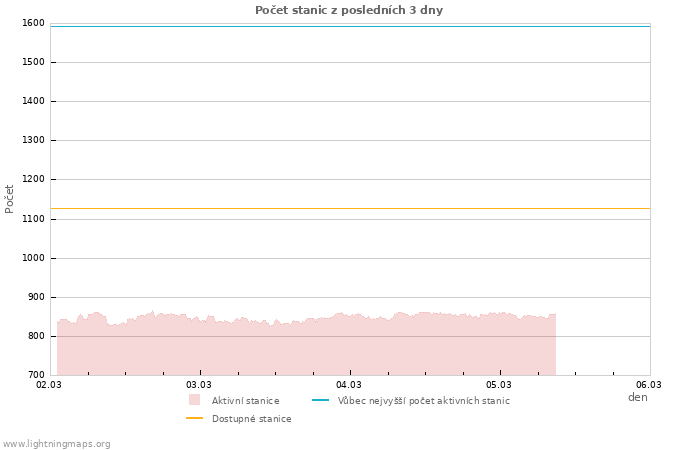Select the 02.03 date tick label
The image size is (700, 450).
pyautogui.click(x=49, y=384)
